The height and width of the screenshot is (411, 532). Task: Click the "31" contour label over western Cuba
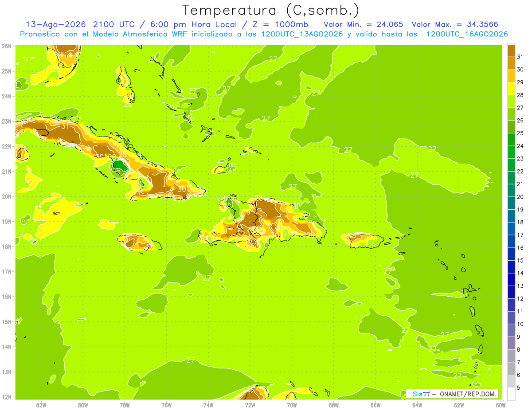coord(65,126)
